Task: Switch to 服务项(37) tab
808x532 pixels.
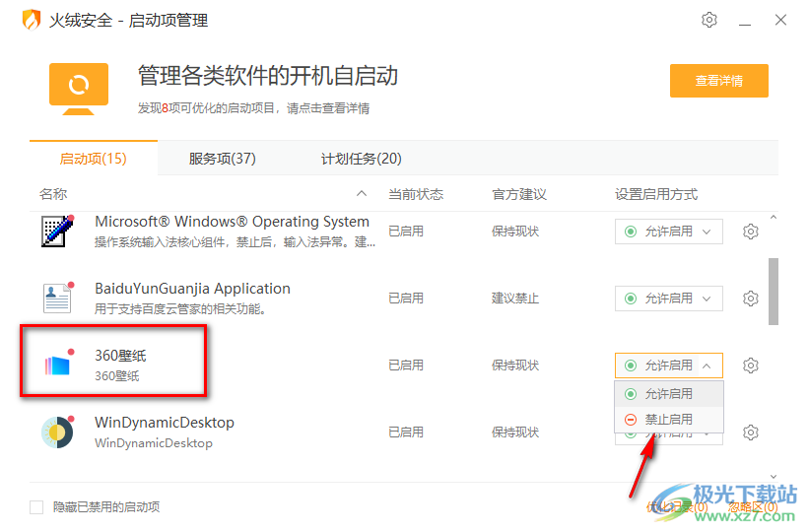Action: click(222, 158)
